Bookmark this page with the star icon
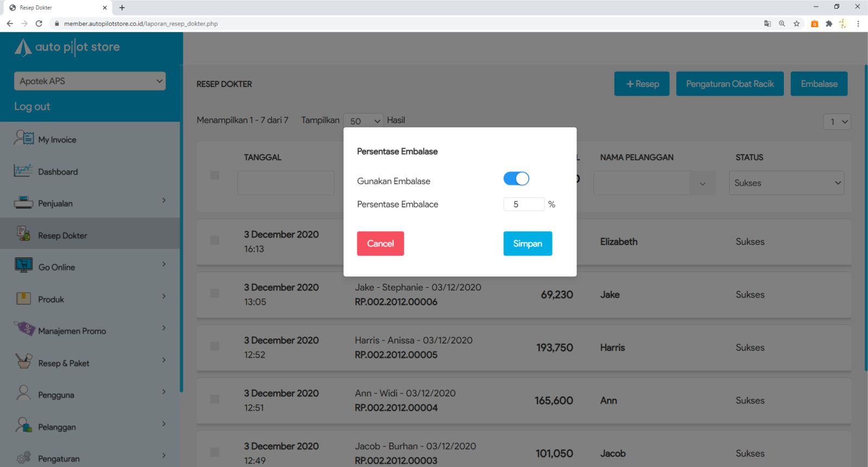Image resolution: width=868 pixels, height=467 pixels. (x=796, y=23)
